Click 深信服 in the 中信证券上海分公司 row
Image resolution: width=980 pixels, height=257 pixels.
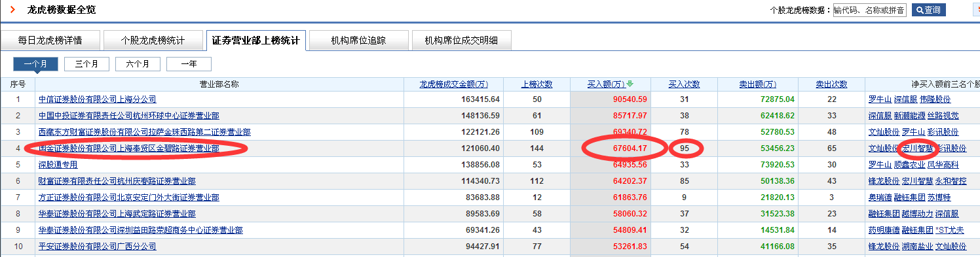pos(906,99)
